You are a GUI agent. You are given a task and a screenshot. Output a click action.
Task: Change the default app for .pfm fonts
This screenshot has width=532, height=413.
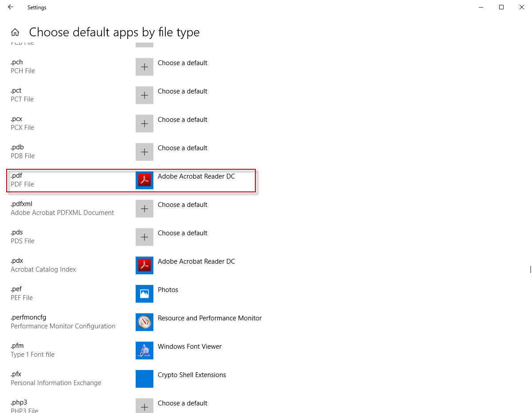click(144, 351)
